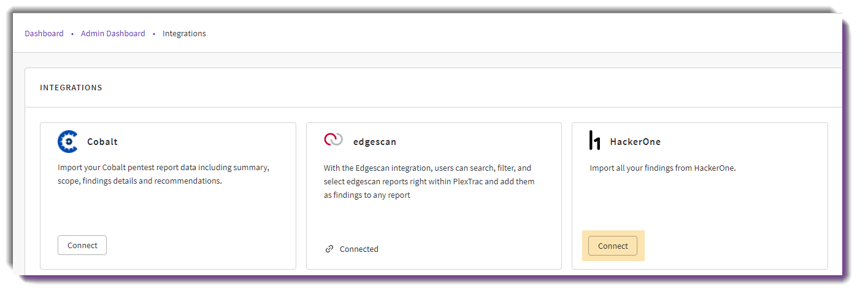Connect the Cobalt integration
868x301 pixels.
82,245
